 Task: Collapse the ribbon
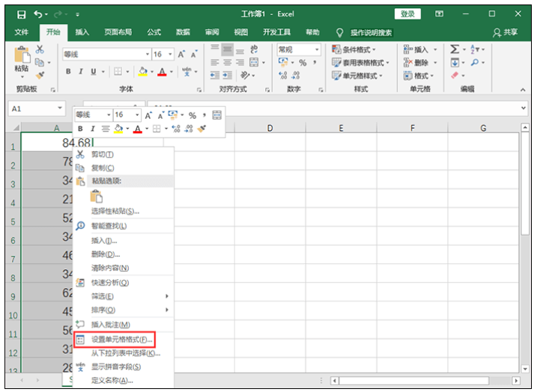click(523, 90)
